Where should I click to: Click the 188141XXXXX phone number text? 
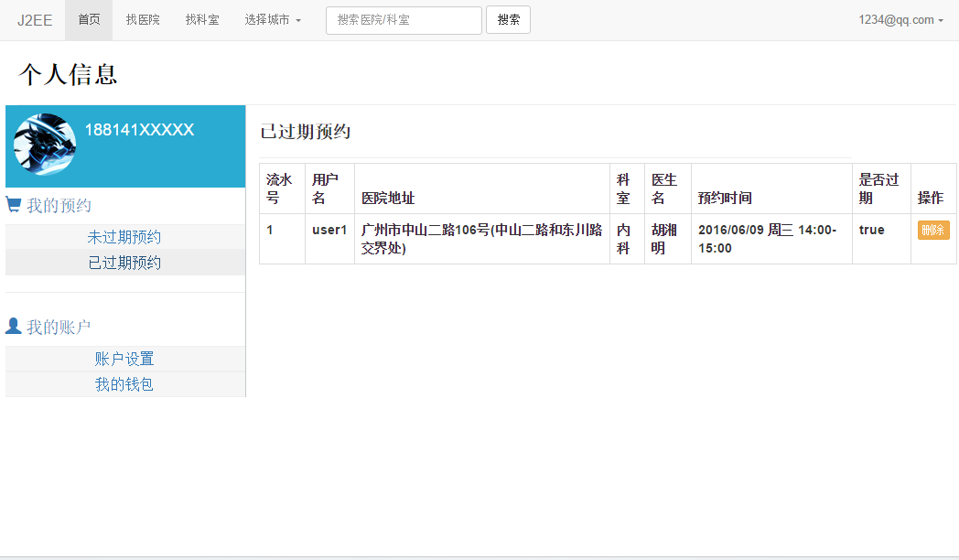(x=139, y=130)
